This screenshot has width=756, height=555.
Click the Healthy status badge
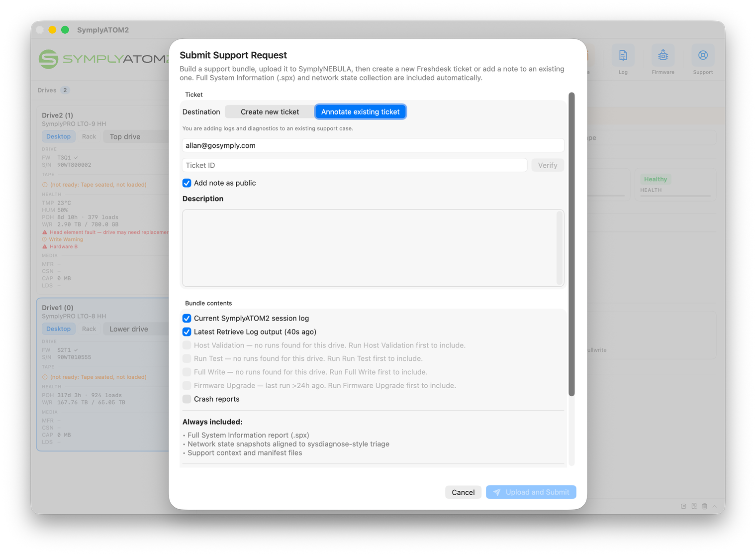(x=656, y=179)
